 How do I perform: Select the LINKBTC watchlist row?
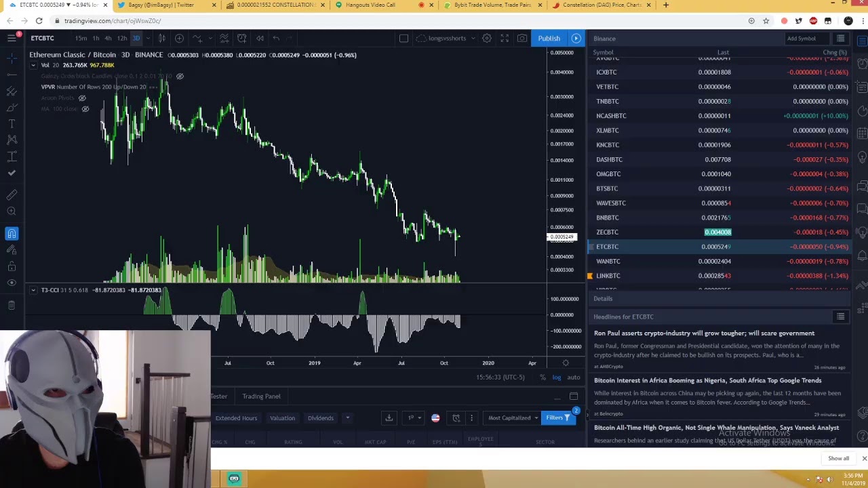click(x=719, y=276)
